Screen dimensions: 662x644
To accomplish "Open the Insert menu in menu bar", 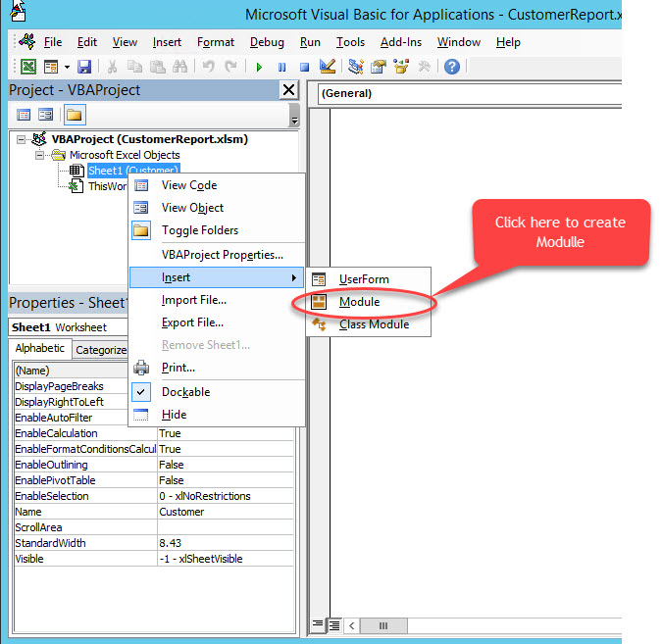I will pyautogui.click(x=167, y=42).
